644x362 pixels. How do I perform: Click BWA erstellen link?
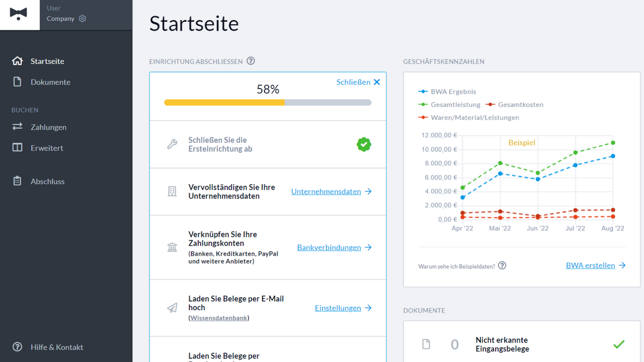(x=590, y=265)
